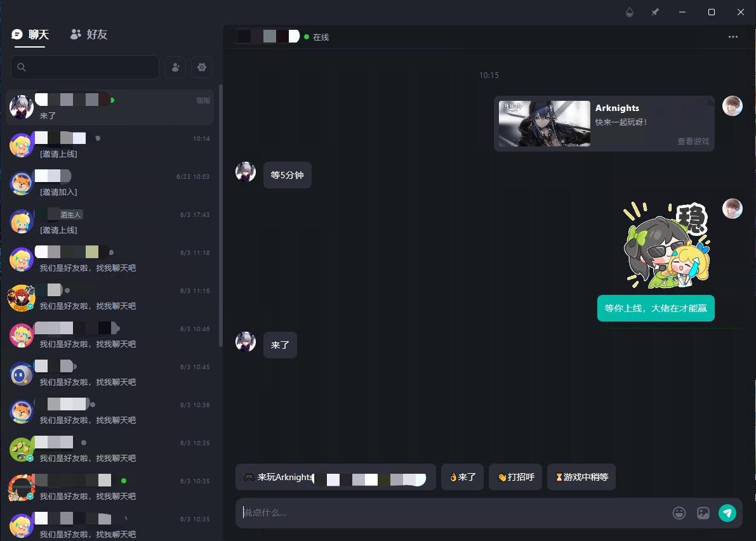Image resolution: width=756 pixels, height=541 pixels.
Task: Click avatar of the 陌生人 conversation
Action: [x=21, y=221]
